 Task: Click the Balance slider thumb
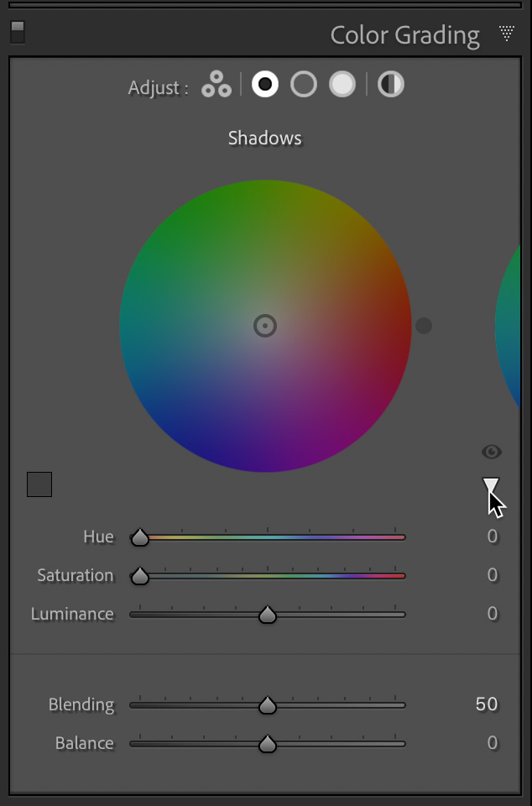coord(268,744)
